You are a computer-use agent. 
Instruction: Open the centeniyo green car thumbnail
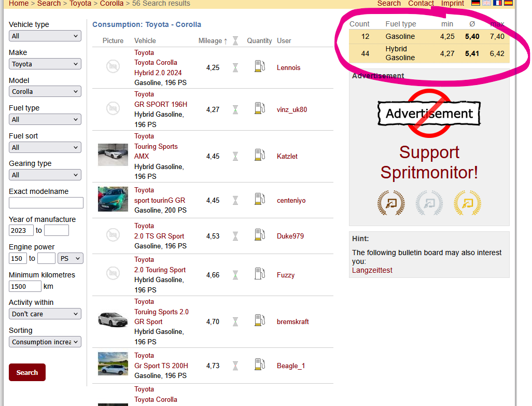point(113,199)
